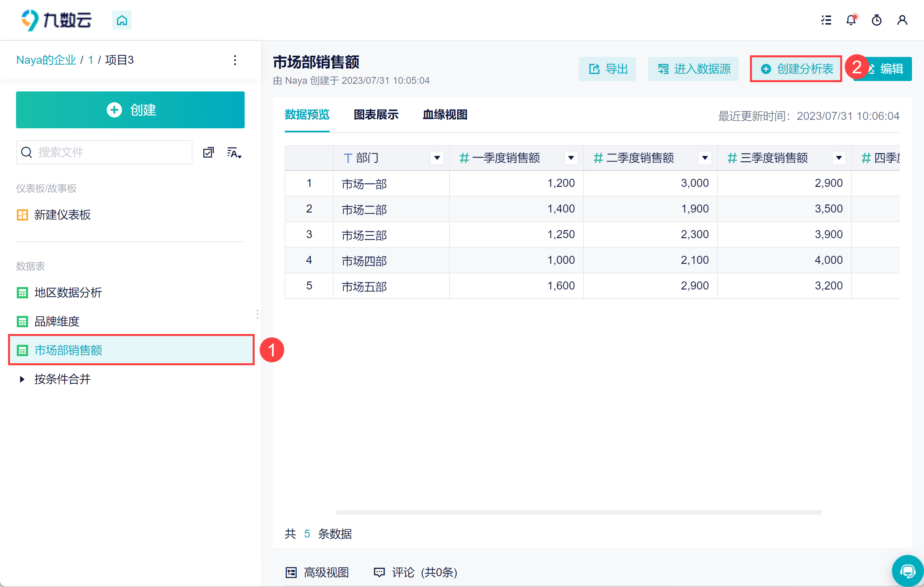Click the 九数云 logo
The width and height of the screenshot is (924, 587).
[x=57, y=20]
